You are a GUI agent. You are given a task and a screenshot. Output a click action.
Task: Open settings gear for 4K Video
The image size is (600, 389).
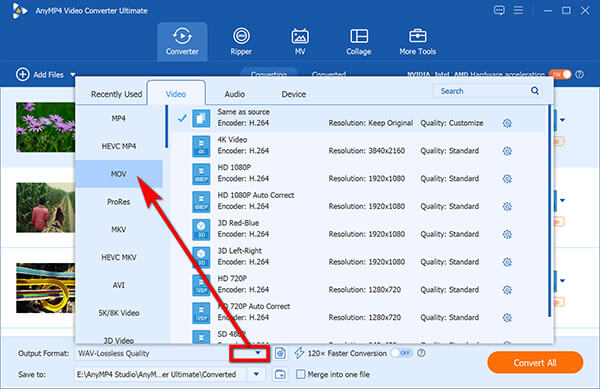pyautogui.click(x=507, y=151)
